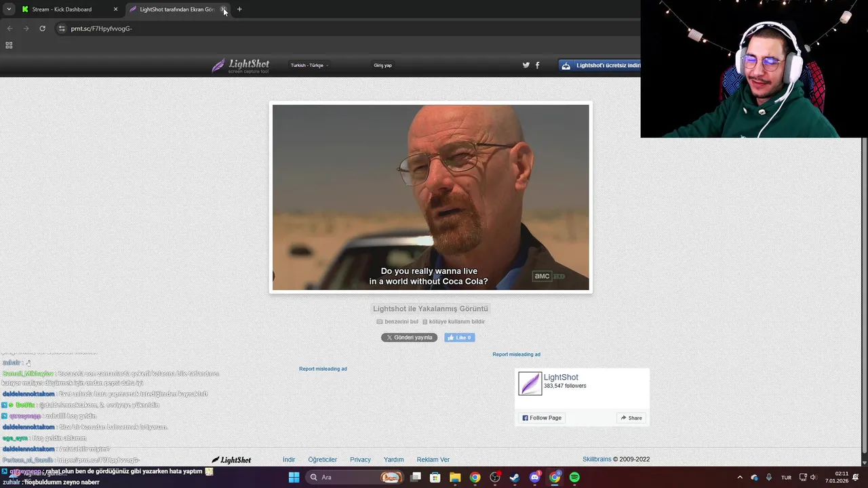Click the LightShot logo in the footer
The height and width of the screenshot is (488, 868).
pyautogui.click(x=231, y=460)
